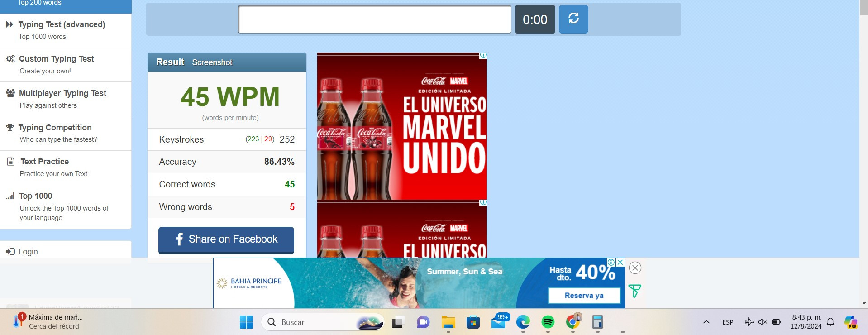Viewport: 868px width, 335px height.
Task: Open Microsoft Store from the taskbar
Action: [473, 322]
